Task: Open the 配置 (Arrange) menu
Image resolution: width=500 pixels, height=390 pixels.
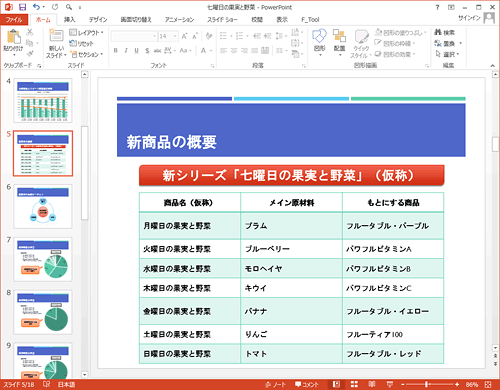Action: (x=339, y=42)
